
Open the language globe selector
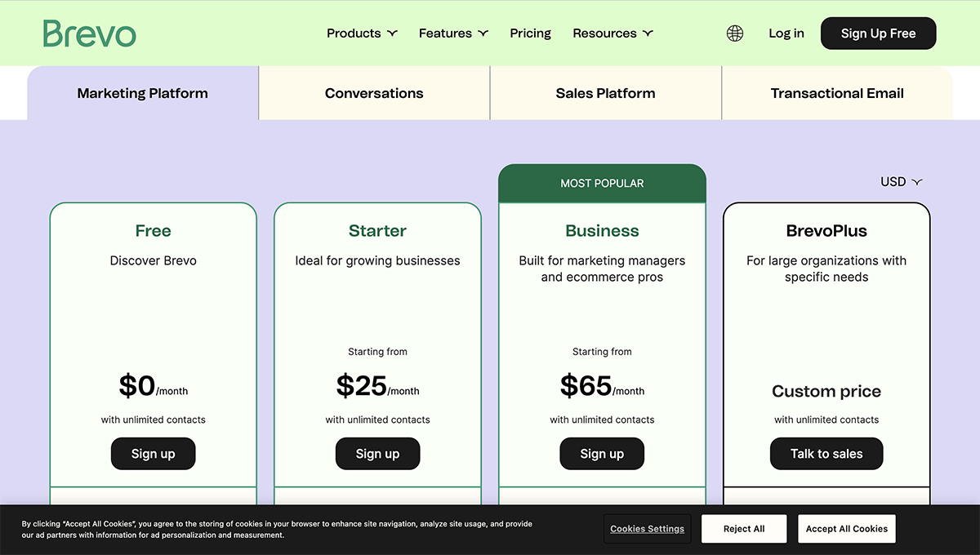coord(734,33)
